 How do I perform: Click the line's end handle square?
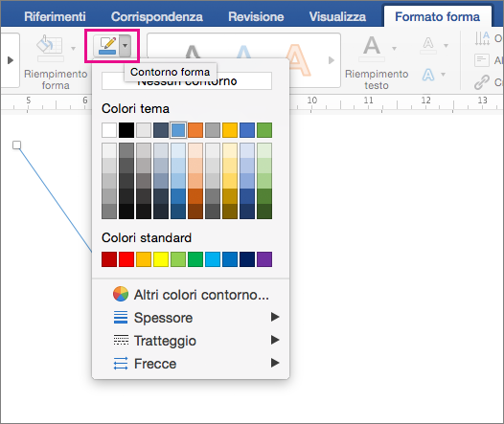(16, 145)
